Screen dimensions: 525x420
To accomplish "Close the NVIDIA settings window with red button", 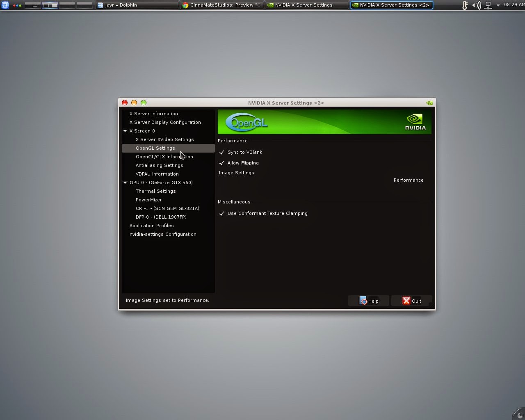I will point(125,103).
